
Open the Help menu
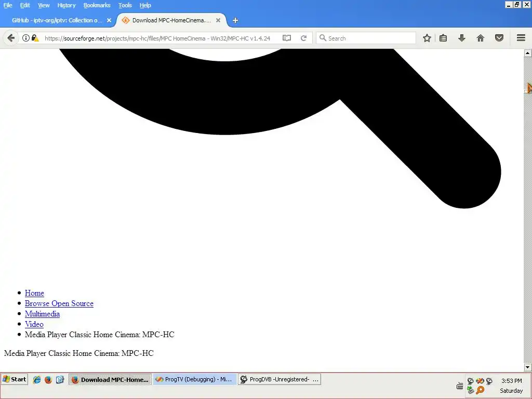145,5
